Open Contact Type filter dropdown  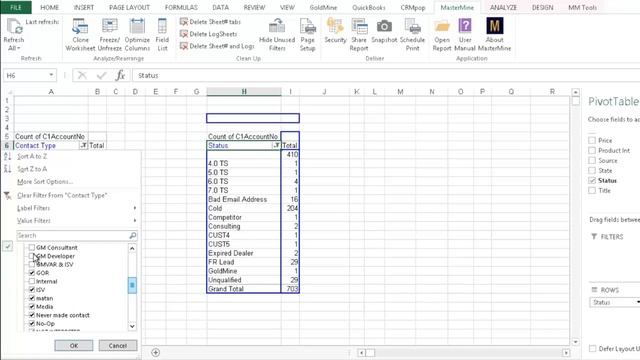(83, 146)
